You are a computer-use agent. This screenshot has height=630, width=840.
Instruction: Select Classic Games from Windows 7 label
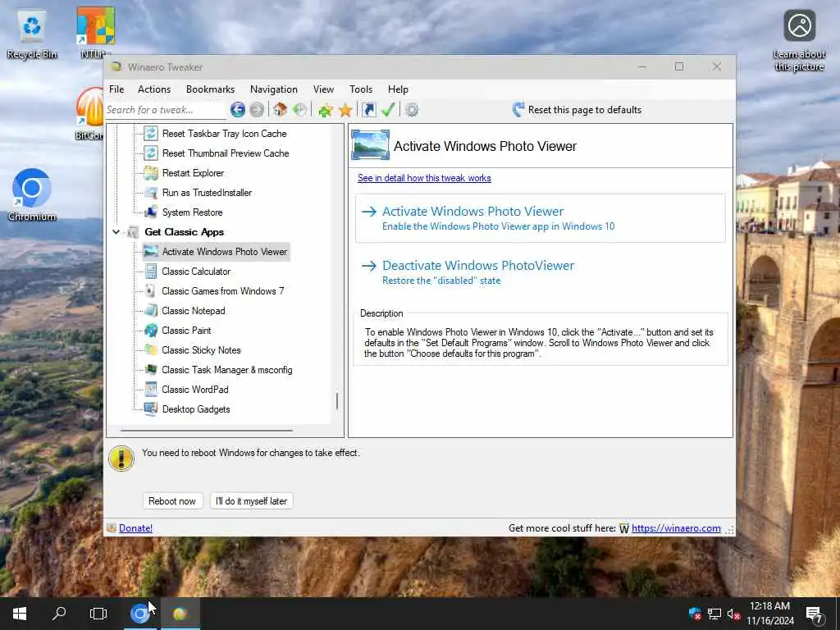tap(223, 291)
